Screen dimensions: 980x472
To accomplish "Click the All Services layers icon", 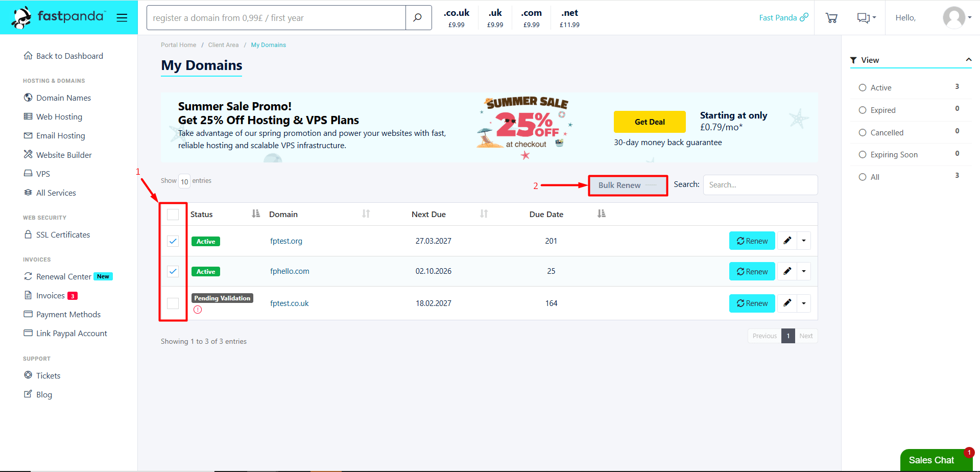I will click(28, 193).
